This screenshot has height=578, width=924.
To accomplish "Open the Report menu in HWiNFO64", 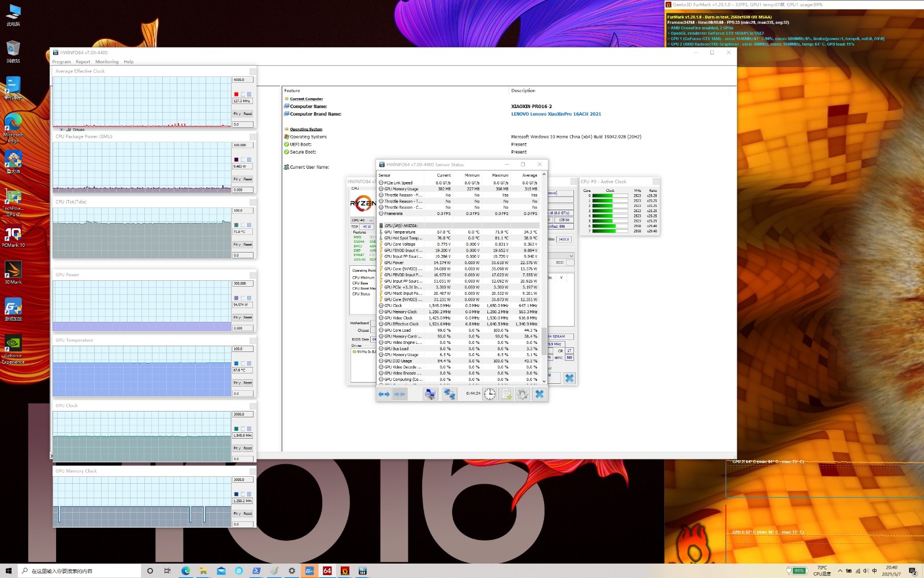I will pos(83,62).
